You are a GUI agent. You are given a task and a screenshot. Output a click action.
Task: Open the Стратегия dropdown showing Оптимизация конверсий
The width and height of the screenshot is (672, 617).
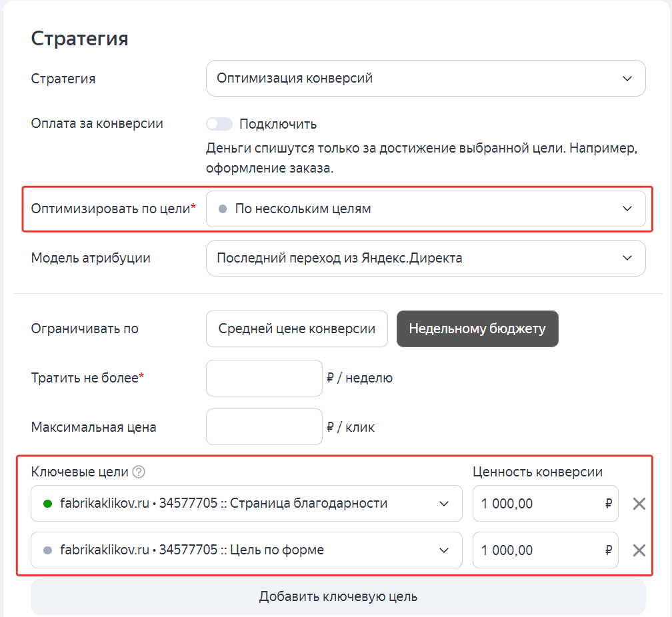point(425,79)
